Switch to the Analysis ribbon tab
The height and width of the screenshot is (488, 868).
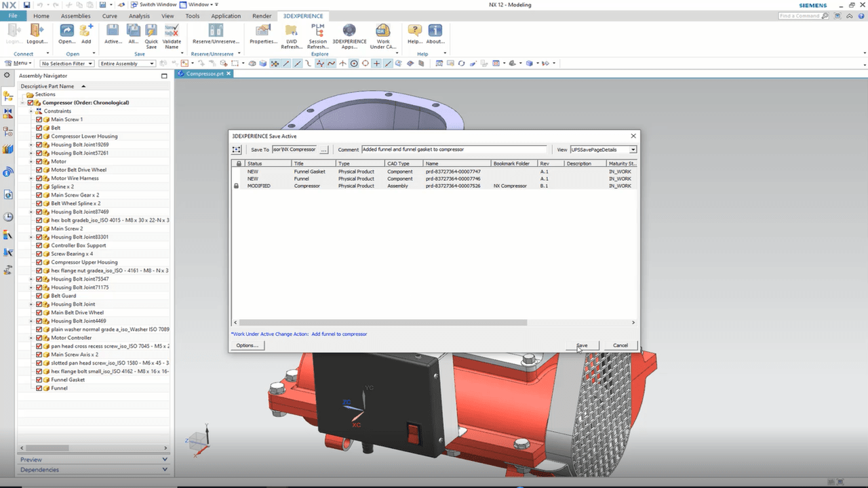point(139,16)
